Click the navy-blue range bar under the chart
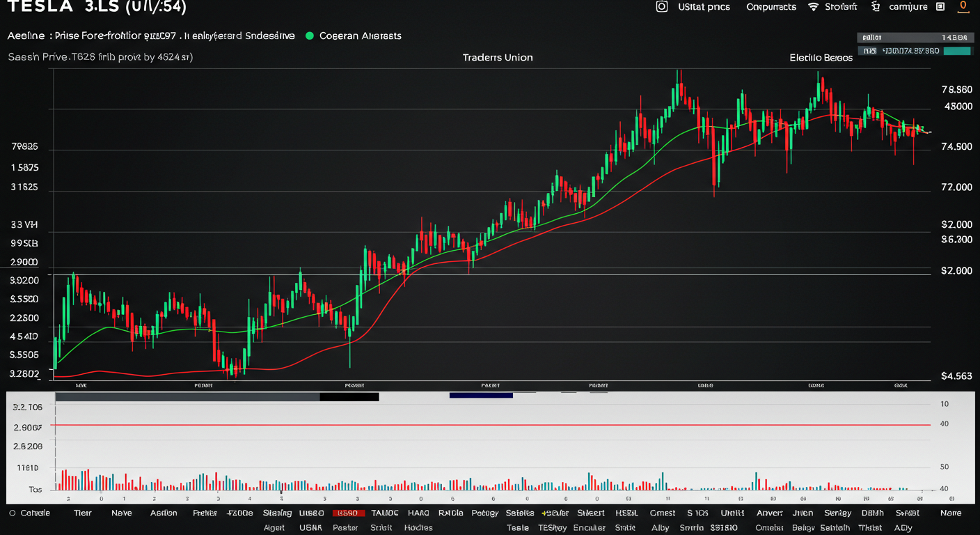This screenshot has height=535, width=980. pyautogui.click(x=481, y=395)
